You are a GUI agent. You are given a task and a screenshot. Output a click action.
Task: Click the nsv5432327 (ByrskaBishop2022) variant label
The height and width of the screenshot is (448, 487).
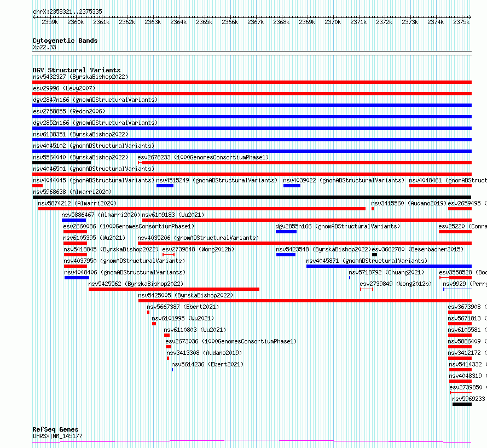click(x=80, y=77)
